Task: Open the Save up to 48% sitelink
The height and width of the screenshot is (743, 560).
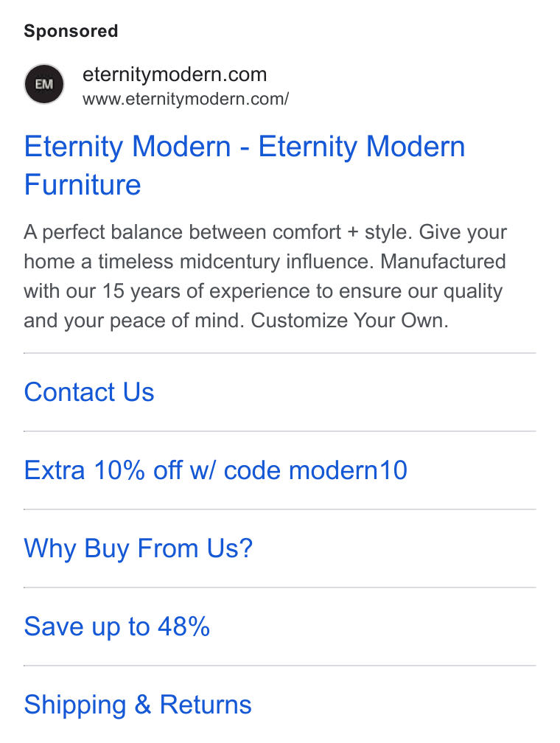Action: pos(116,627)
